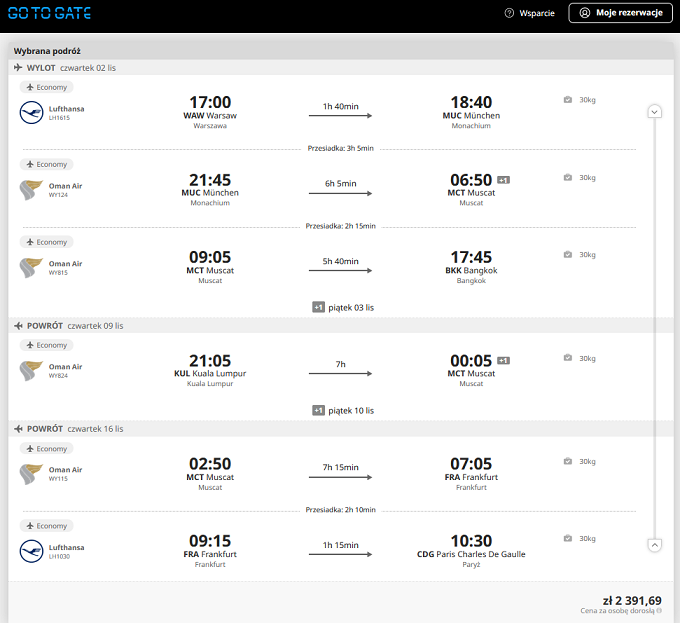Image resolution: width=680 pixels, height=623 pixels.
Task: Click the vertical scroll track between the chevrons
Action: 654,328
